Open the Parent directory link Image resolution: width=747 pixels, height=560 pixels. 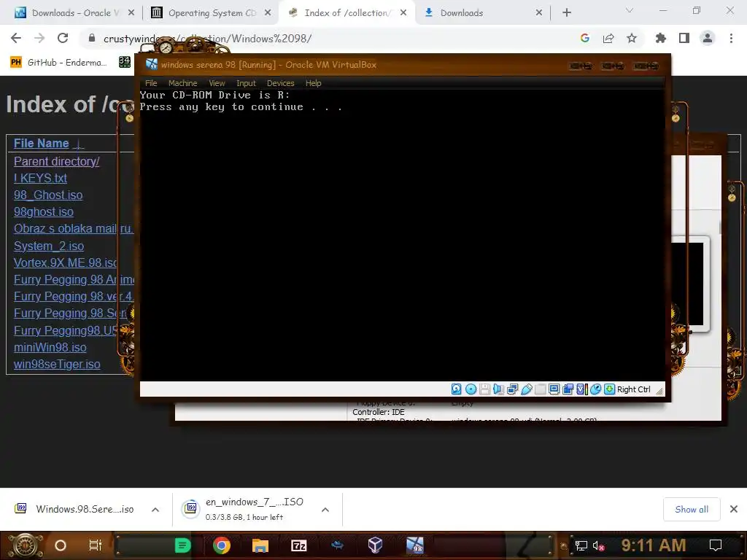click(x=57, y=161)
